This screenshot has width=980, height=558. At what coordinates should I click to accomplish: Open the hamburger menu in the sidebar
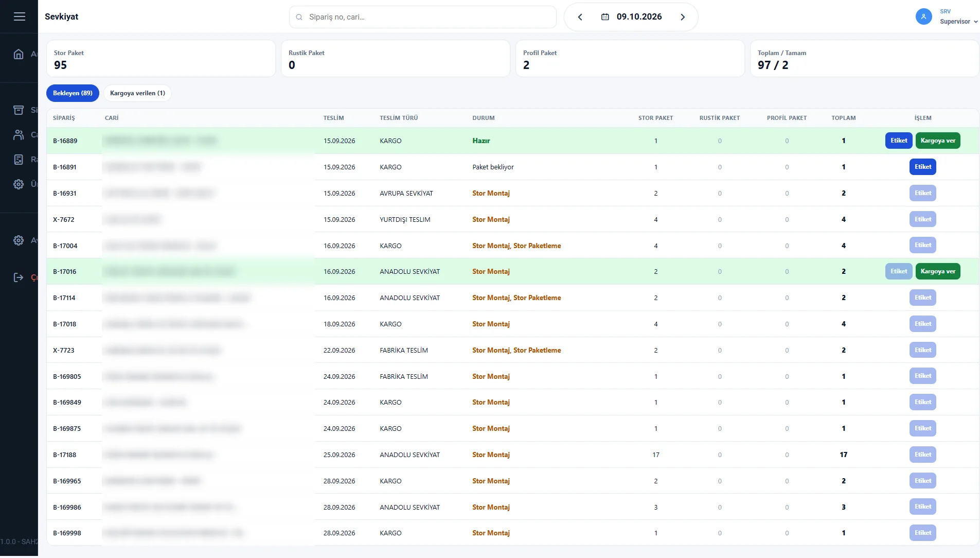(x=19, y=16)
